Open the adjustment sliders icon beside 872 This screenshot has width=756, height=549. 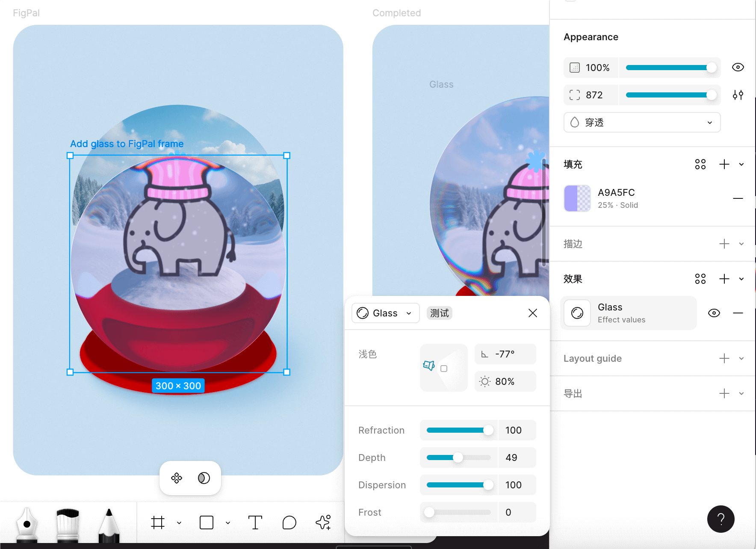click(x=738, y=95)
